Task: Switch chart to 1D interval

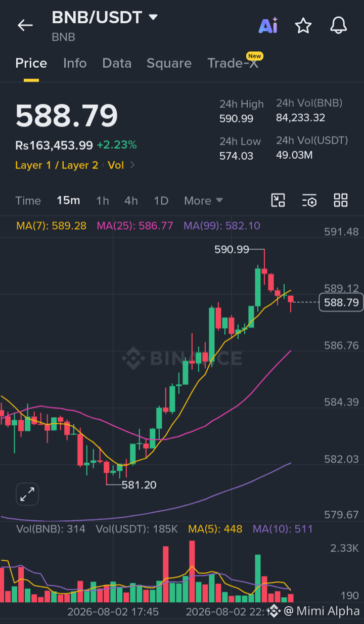Action: coord(161,201)
